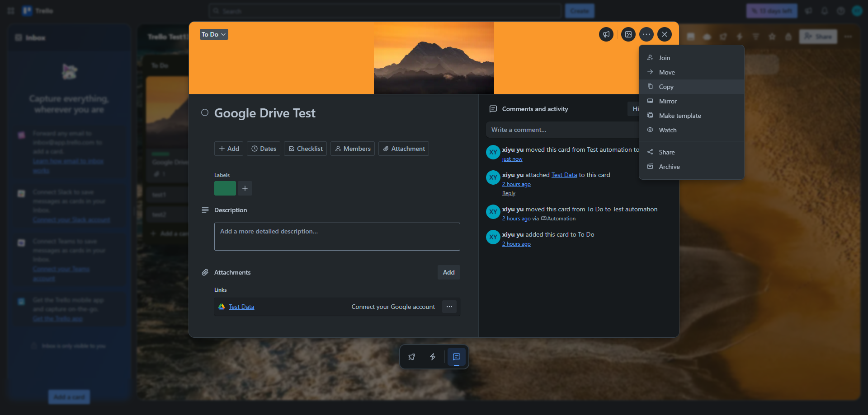The height and width of the screenshot is (415, 868).
Task: Click the mountain cover image thumbnail
Action: pos(434,58)
